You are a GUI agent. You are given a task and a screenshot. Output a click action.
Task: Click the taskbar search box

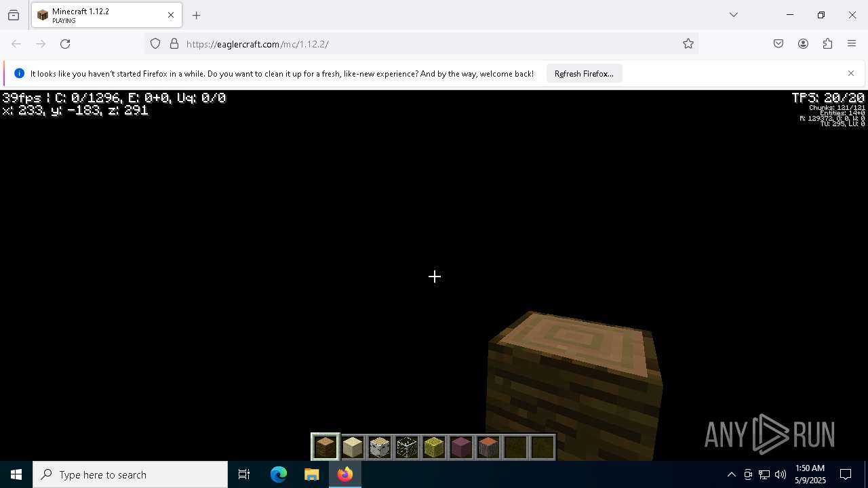coord(130,474)
